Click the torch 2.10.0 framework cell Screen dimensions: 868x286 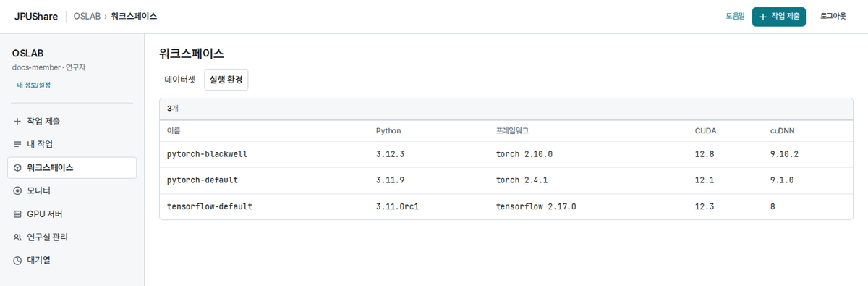(524, 154)
